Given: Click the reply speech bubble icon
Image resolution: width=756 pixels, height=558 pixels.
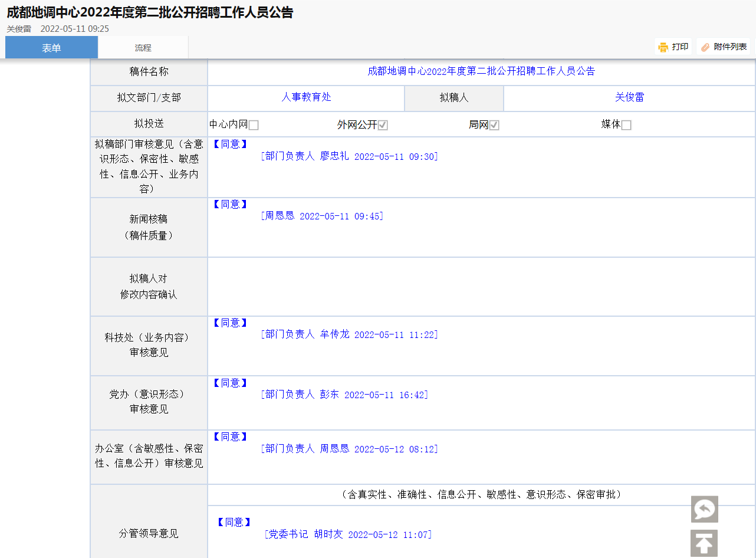Looking at the screenshot, I should click(704, 509).
